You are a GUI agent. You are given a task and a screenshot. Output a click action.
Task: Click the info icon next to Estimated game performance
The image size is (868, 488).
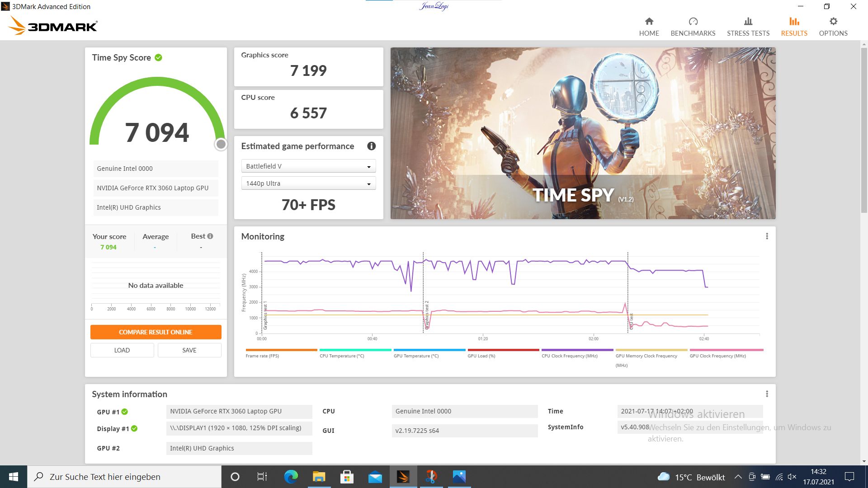371,146
